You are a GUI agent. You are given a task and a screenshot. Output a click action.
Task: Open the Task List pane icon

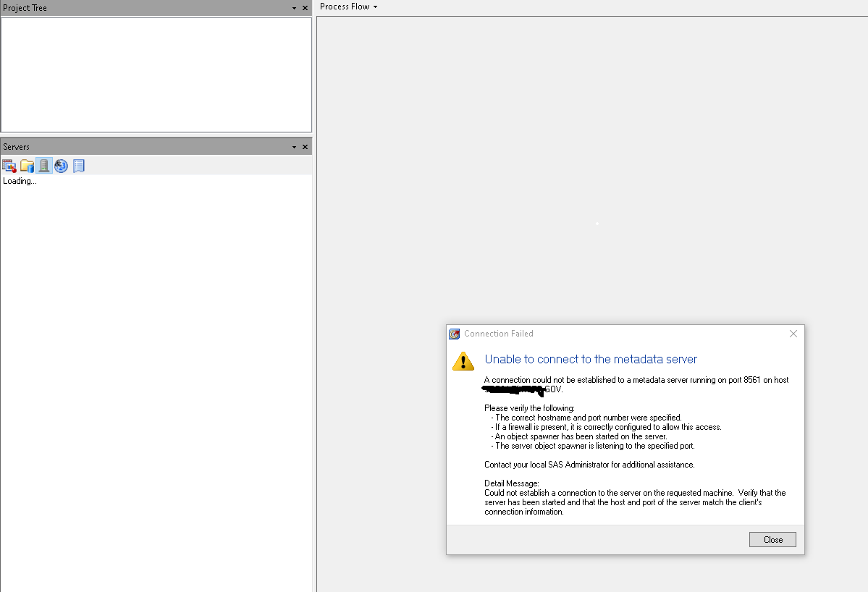(x=9, y=166)
